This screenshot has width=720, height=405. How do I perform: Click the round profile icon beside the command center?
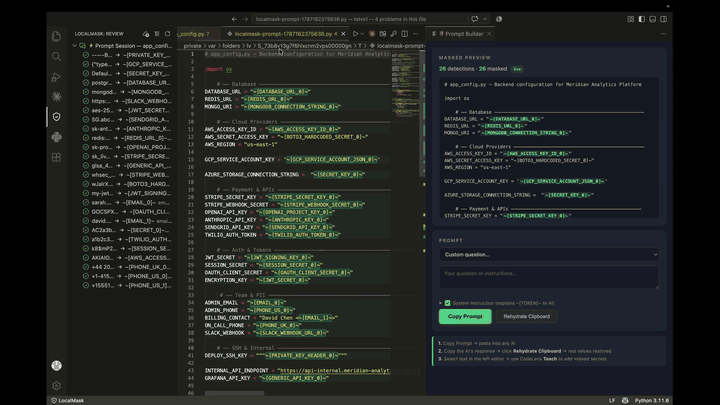coord(499,19)
